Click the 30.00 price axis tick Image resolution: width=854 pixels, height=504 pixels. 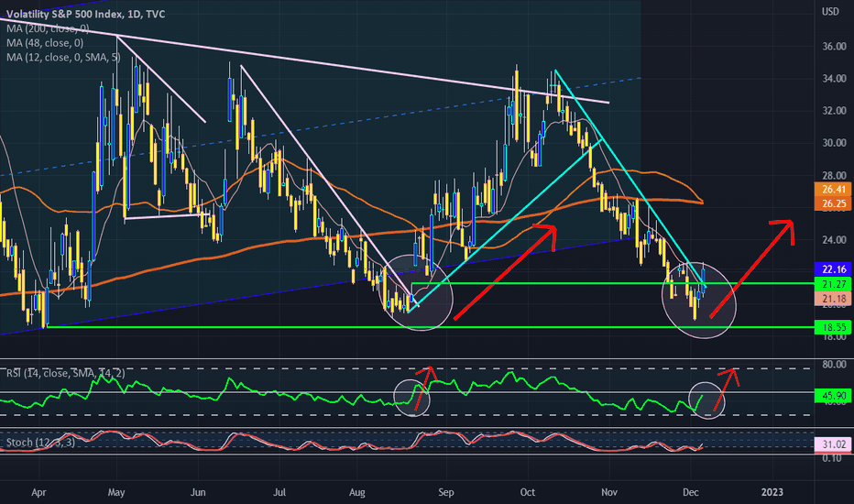(x=834, y=143)
